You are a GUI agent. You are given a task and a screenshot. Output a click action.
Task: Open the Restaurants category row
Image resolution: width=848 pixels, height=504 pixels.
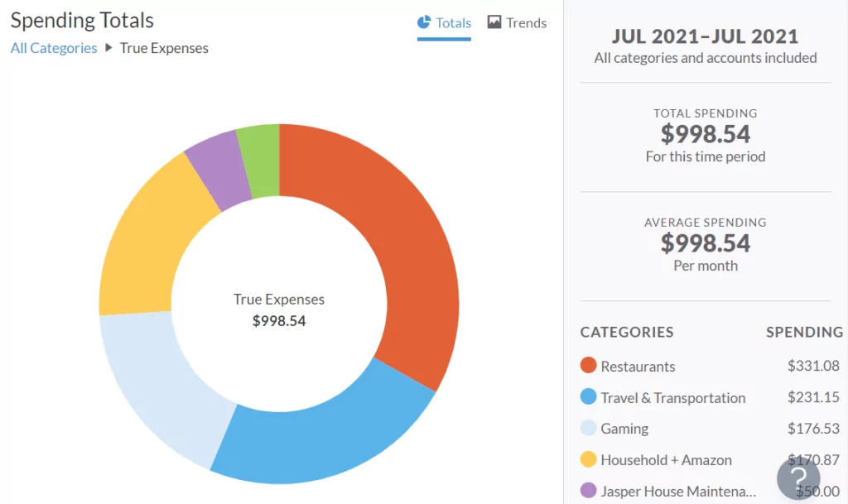coord(710,366)
